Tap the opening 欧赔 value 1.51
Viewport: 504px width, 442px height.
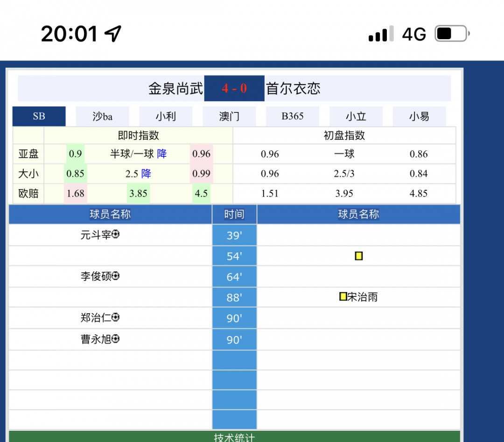point(270,194)
